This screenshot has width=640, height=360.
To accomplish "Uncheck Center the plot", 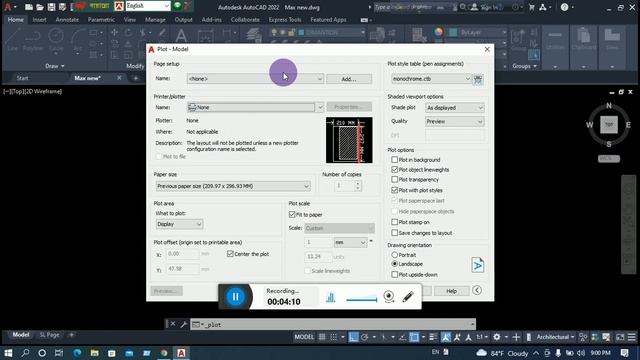I will coord(230,254).
